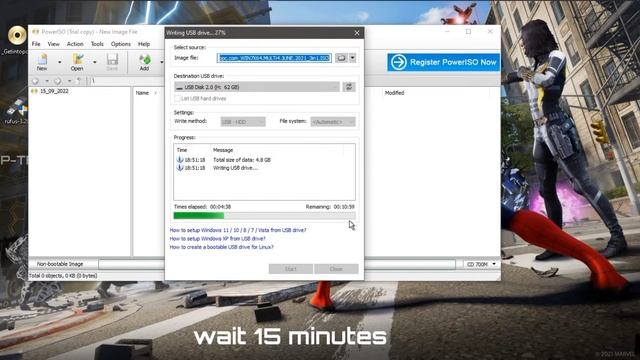Click the Non-bootable Image status label
The width and height of the screenshot is (640, 360).
pos(60,264)
